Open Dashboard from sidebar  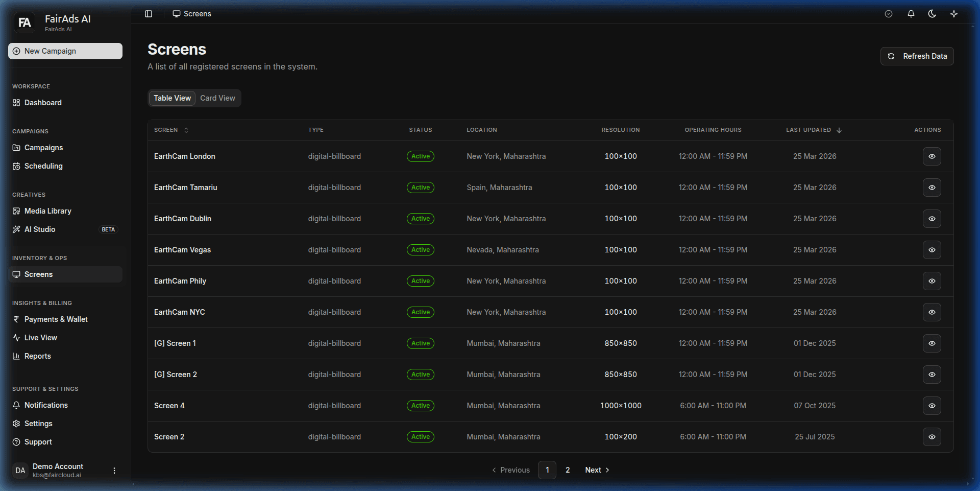pos(65,103)
